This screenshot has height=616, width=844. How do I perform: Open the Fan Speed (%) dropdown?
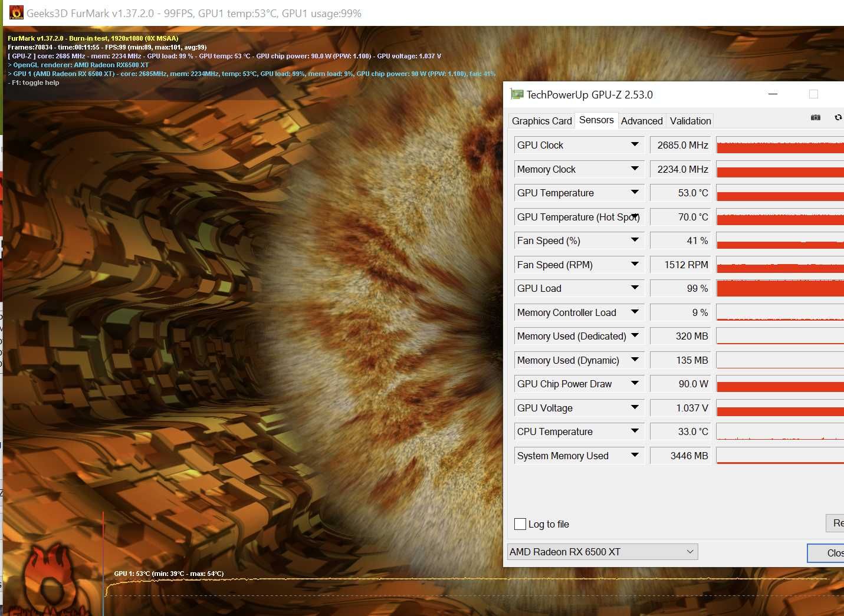tap(635, 240)
